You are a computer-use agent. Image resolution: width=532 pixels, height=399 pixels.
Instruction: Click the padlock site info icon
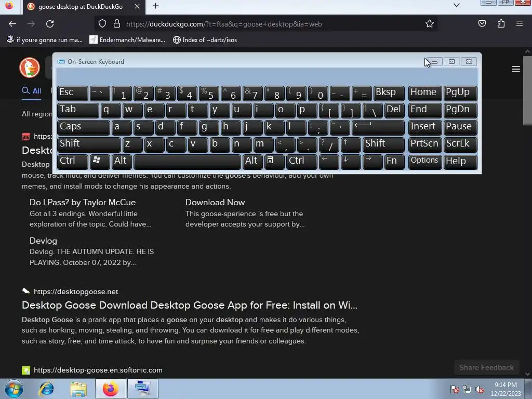point(117,24)
